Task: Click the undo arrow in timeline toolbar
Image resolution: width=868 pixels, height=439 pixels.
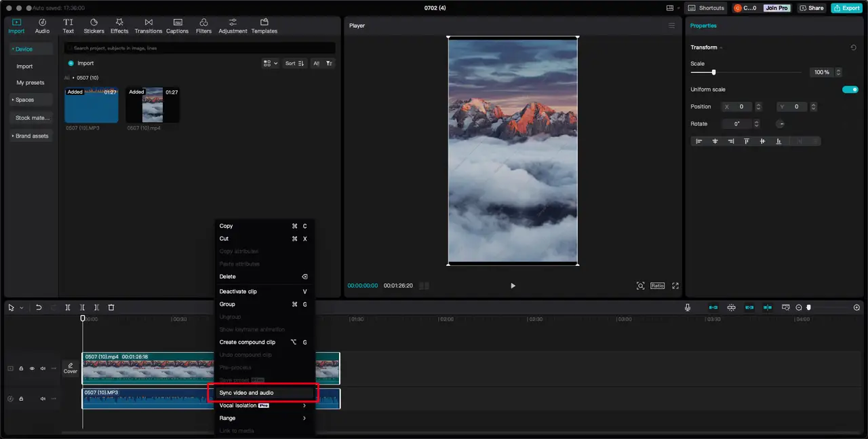Action: click(39, 307)
